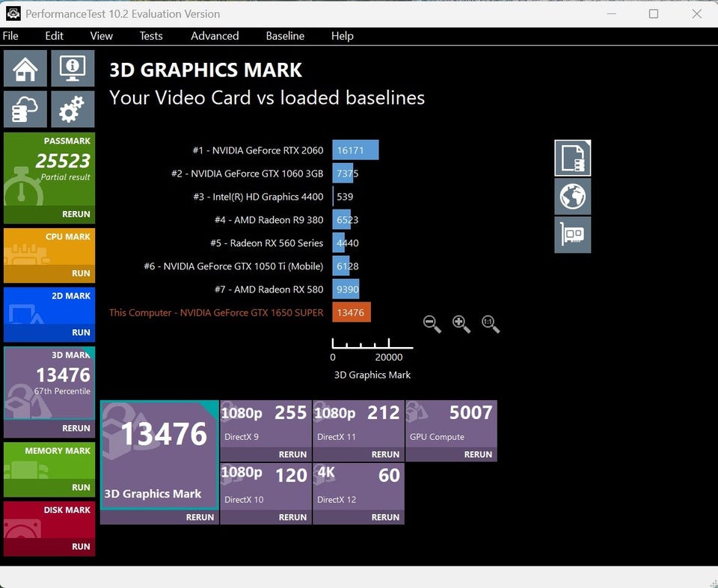Click the chart zoom-in magnifier
Image resolution: width=718 pixels, height=588 pixels.
[461, 324]
